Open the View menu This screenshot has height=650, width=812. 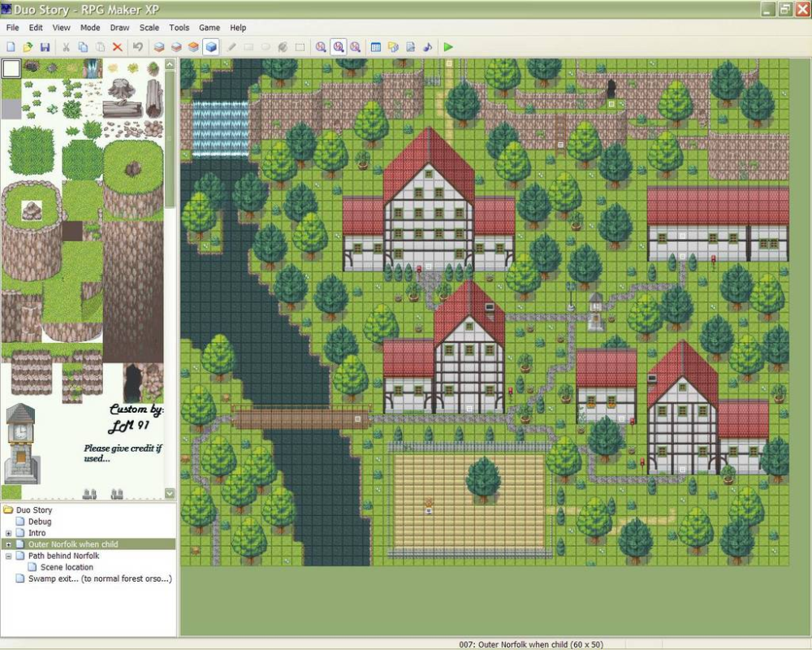pyautogui.click(x=61, y=28)
